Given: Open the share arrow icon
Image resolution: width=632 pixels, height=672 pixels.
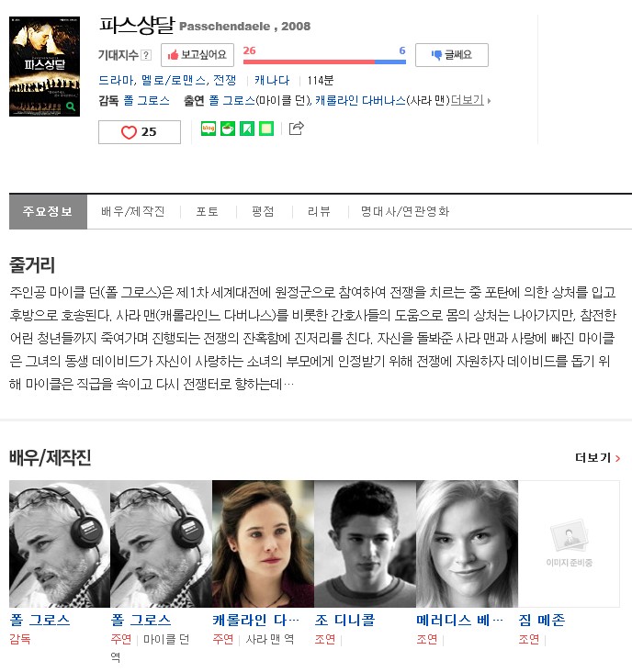Looking at the screenshot, I should coord(297,128).
